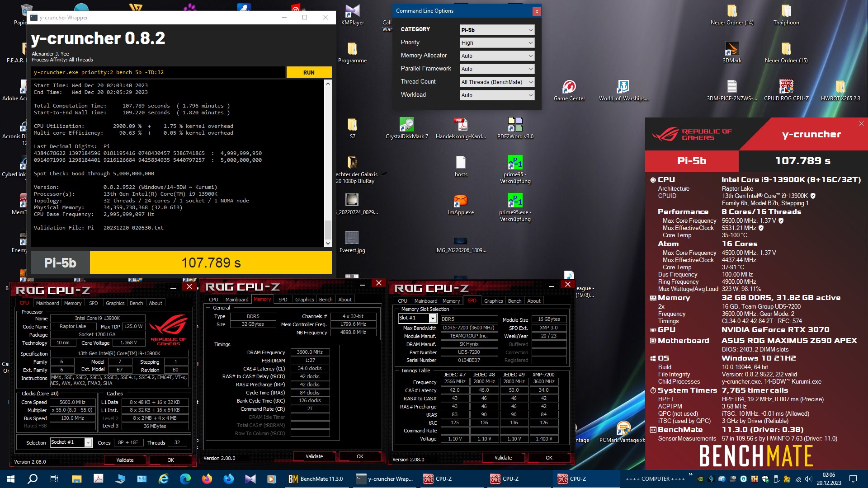The width and height of the screenshot is (868, 488).
Task: Open BenchMate 11.3.0 taskbar button
Action: [316, 479]
